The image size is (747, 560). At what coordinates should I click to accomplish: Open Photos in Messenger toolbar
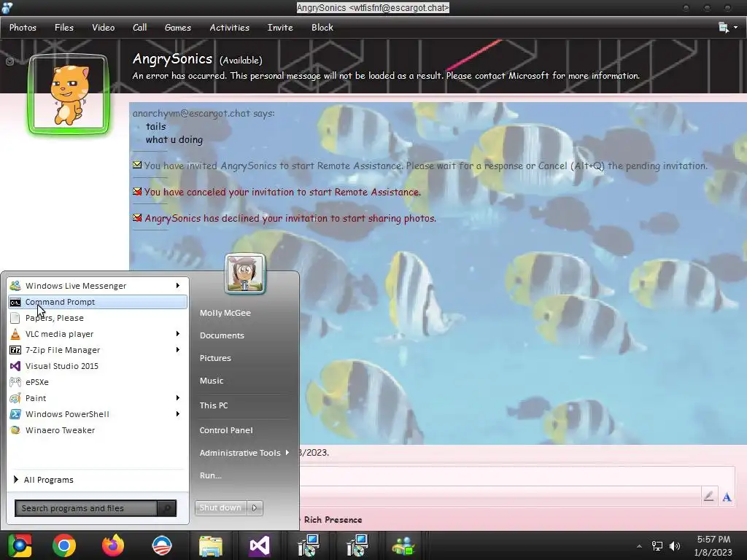point(23,28)
